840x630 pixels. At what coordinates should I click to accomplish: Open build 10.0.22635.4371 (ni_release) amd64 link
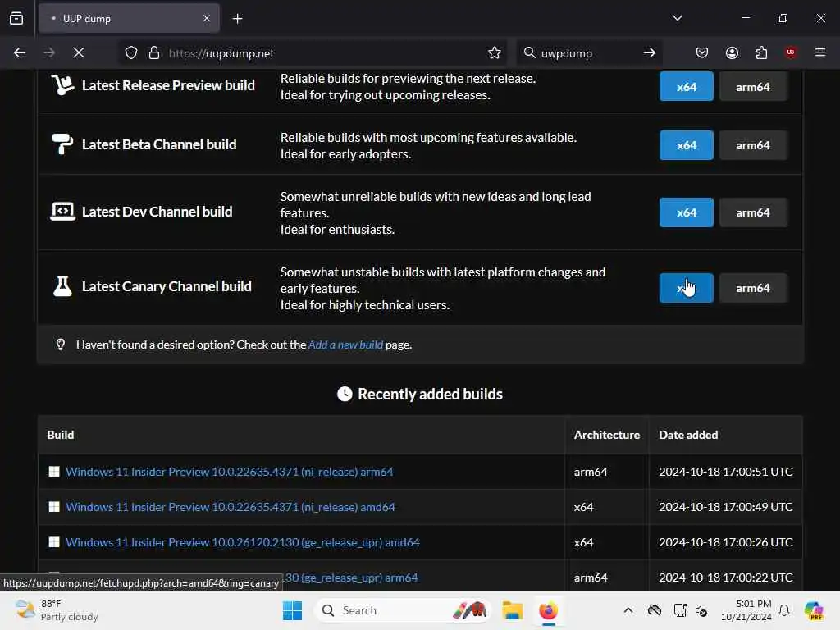(x=231, y=507)
